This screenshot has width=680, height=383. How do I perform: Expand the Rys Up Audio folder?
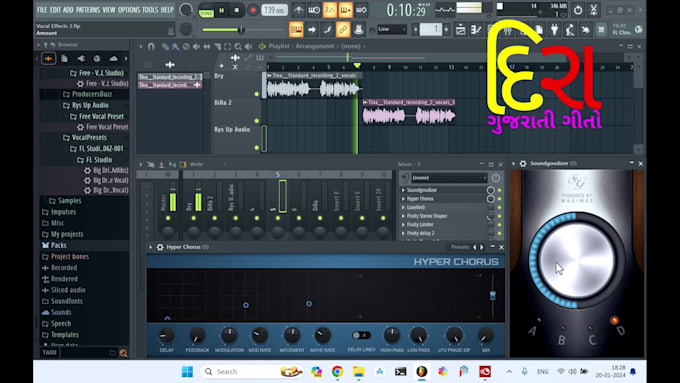pos(86,105)
